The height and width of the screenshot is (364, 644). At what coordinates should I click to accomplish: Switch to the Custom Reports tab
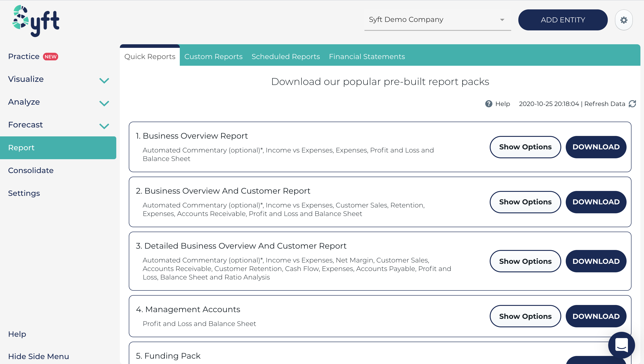pos(213,57)
